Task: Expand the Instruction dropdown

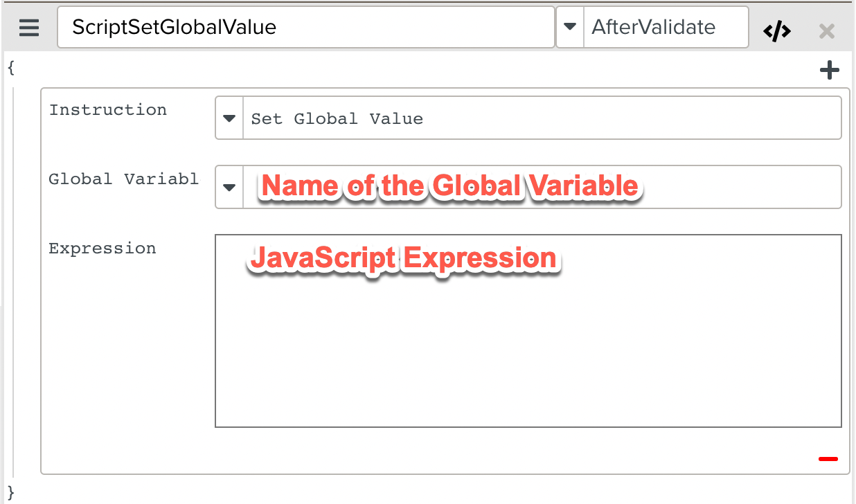Action: [229, 118]
